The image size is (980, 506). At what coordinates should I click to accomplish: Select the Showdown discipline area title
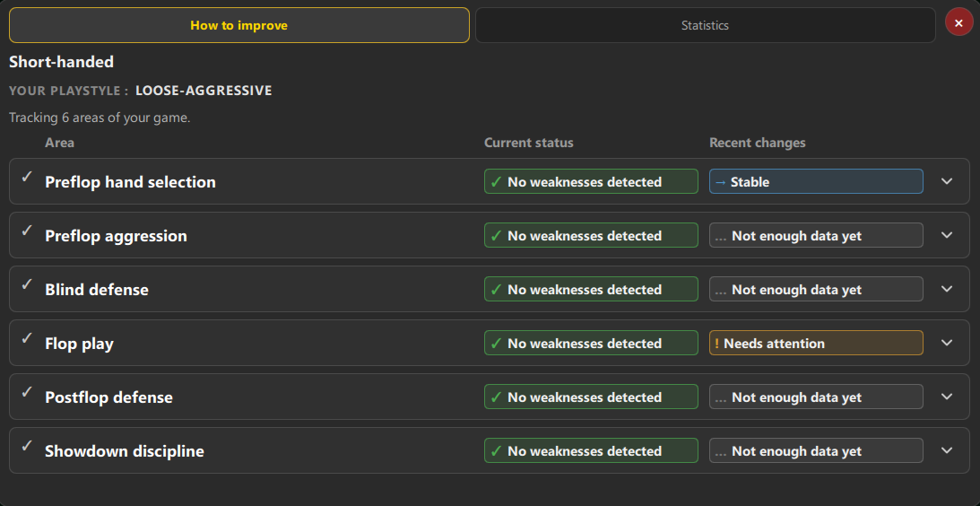point(125,451)
